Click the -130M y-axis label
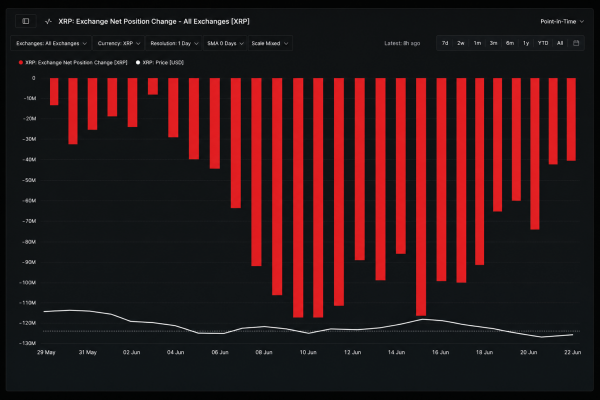Image resolution: width=600 pixels, height=400 pixels. [x=27, y=343]
